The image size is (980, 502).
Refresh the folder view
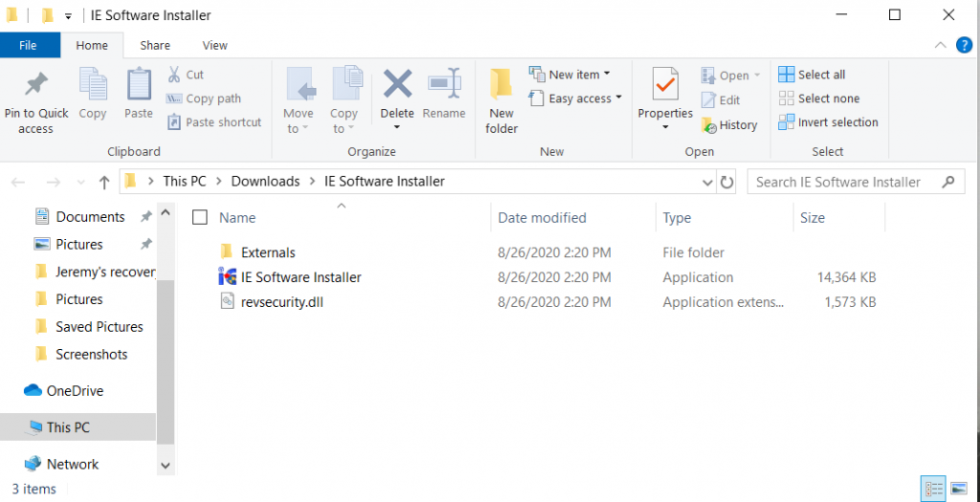(726, 183)
